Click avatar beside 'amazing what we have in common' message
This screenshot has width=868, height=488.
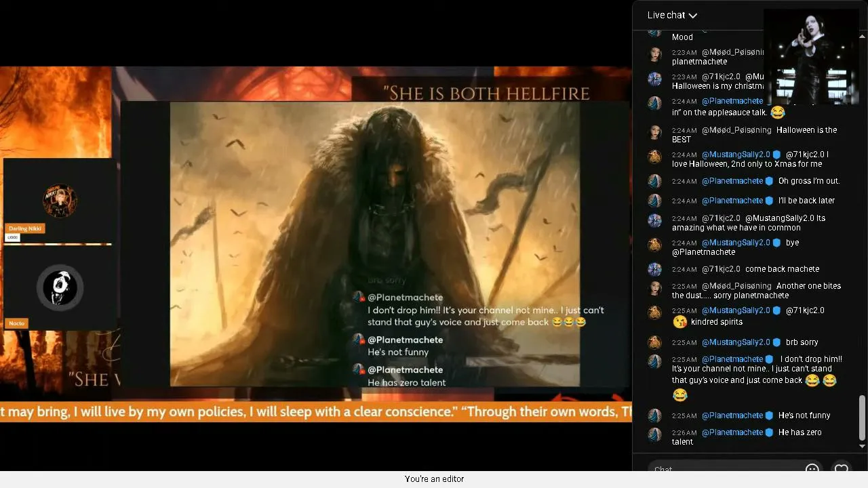point(654,220)
